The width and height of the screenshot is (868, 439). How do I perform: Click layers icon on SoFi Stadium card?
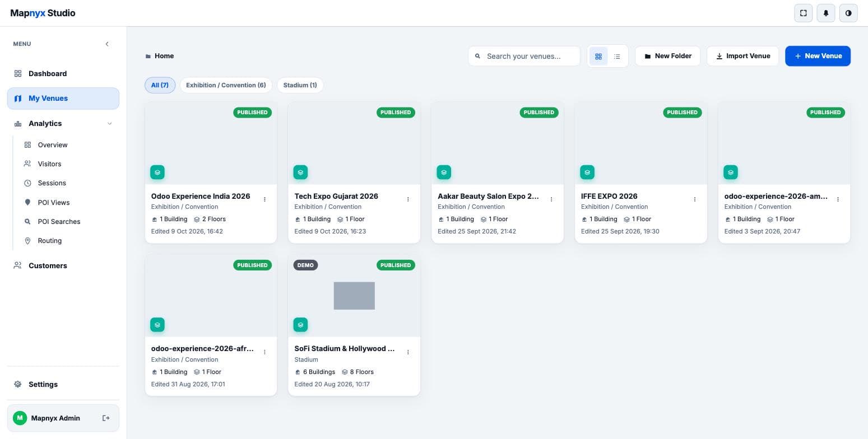[300, 325]
